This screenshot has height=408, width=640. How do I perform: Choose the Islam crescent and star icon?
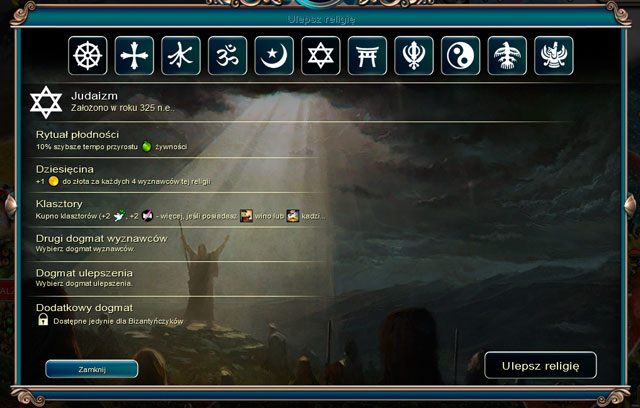274,55
